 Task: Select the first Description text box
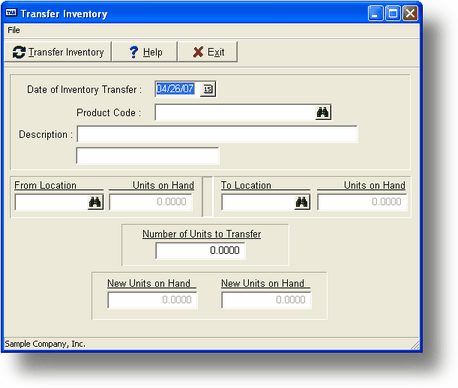[217, 134]
